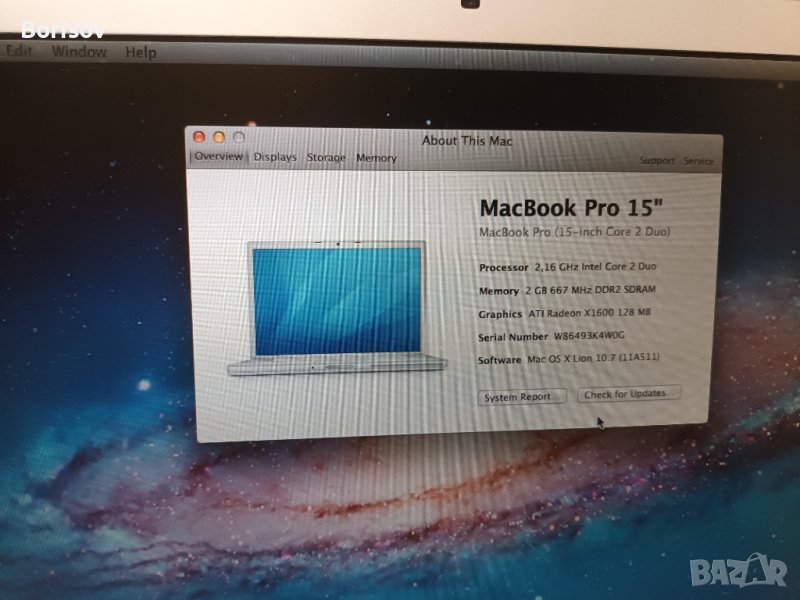Open the Memory tab
Screen dimensions: 800x600
coord(376,158)
